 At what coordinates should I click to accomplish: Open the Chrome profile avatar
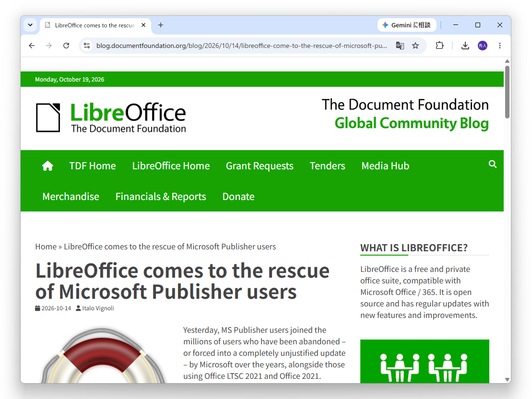pyautogui.click(x=483, y=46)
